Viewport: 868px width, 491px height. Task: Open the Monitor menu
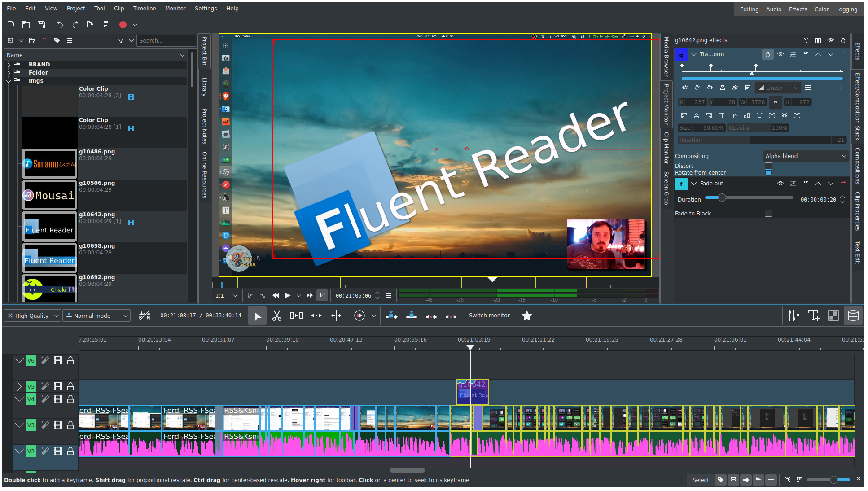pyautogui.click(x=175, y=9)
